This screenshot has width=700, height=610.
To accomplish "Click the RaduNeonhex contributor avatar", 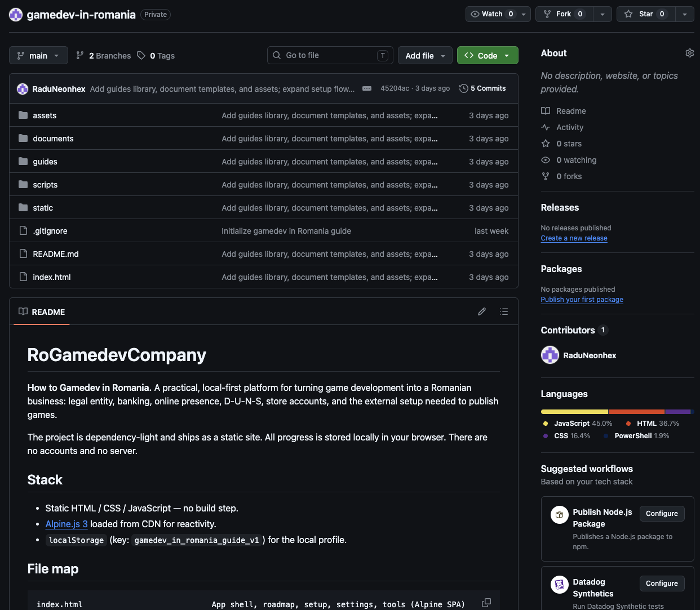I will pyautogui.click(x=550, y=355).
